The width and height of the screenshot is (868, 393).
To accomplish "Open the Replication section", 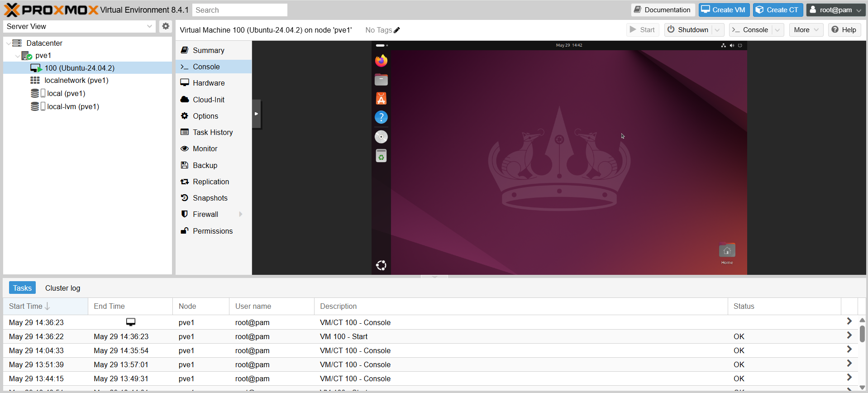I will [x=214, y=182].
